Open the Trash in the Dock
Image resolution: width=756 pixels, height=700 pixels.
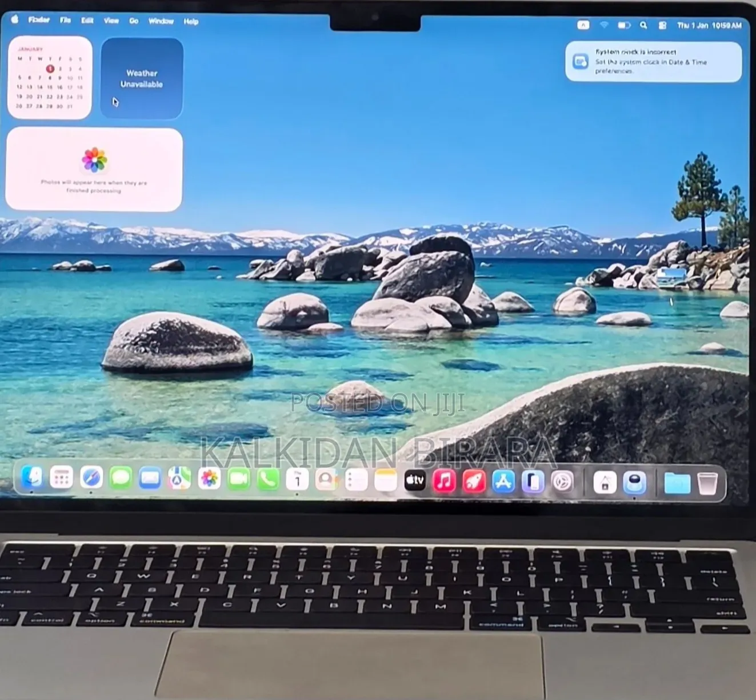[x=707, y=484]
